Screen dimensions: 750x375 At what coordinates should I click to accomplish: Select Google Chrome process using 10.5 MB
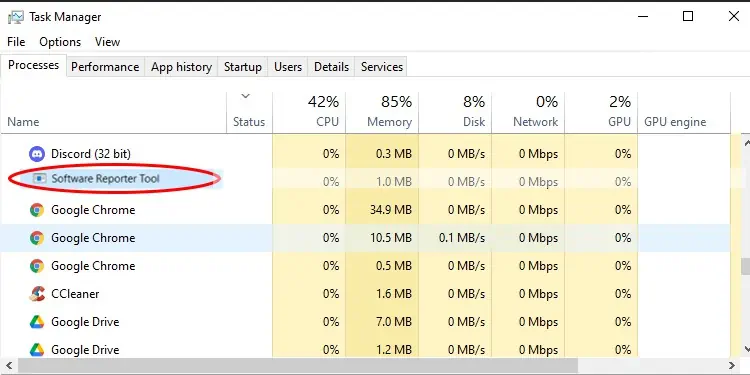pyautogui.click(x=366, y=238)
